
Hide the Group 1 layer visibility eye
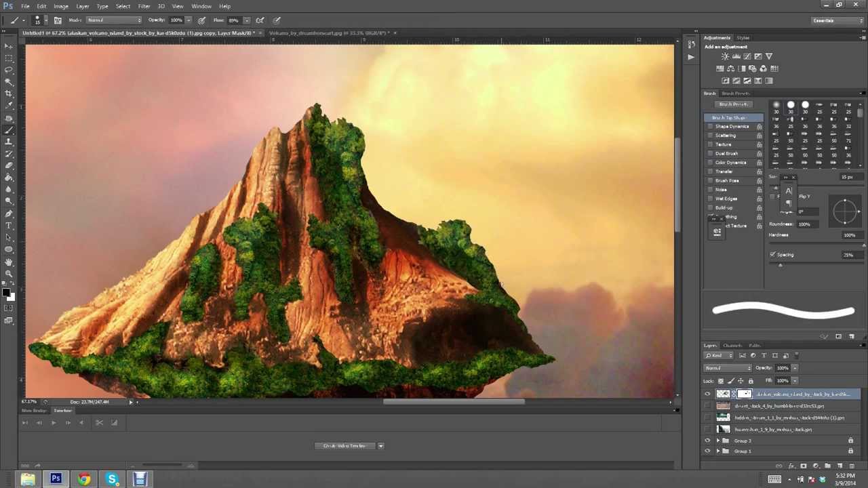707,451
